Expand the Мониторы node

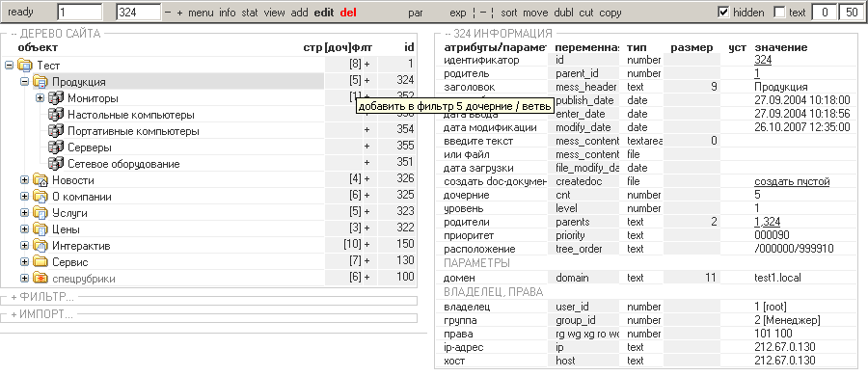point(40,98)
